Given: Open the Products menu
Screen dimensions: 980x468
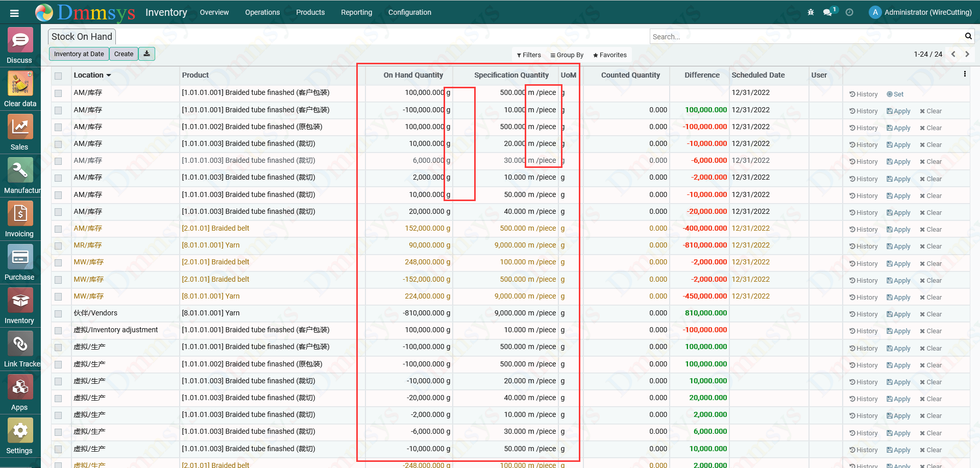Looking at the screenshot, I should (x=310, y=12).
